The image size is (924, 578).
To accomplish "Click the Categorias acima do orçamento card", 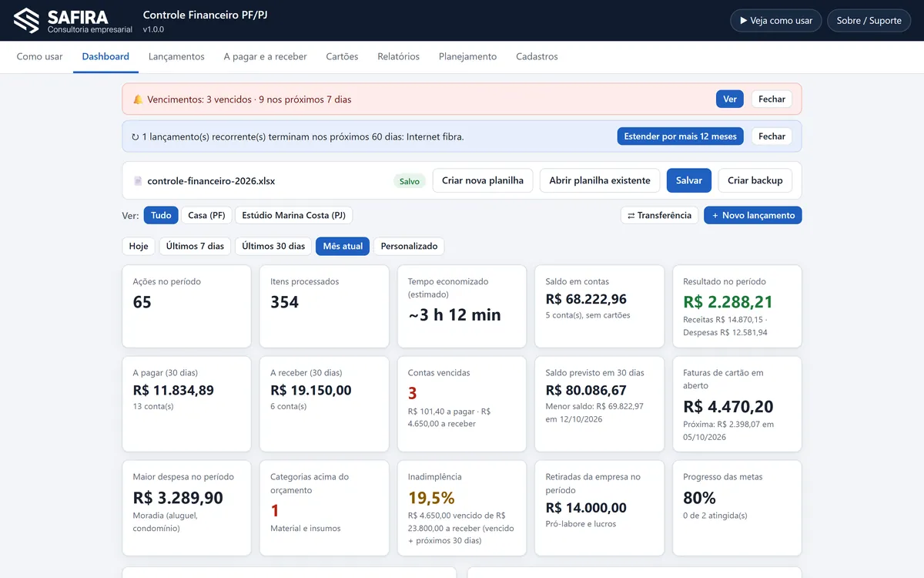I will [324, 508].
